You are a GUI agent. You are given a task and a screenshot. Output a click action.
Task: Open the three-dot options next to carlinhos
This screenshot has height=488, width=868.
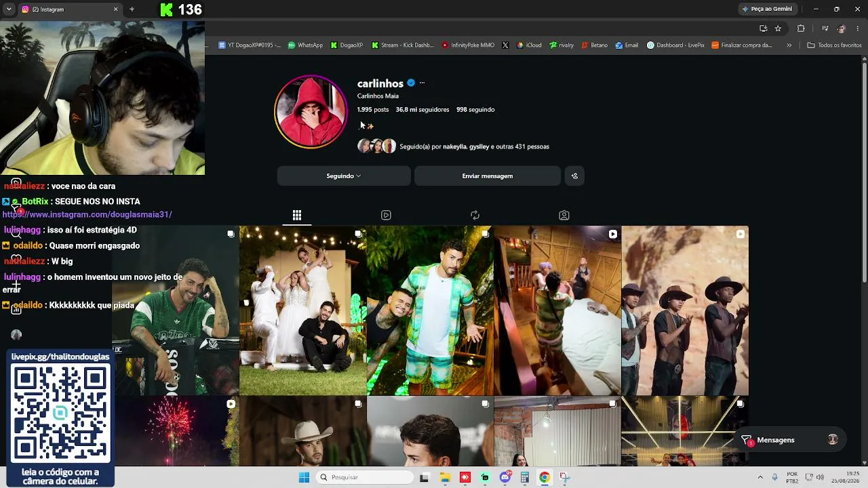[x=422, y=83]
